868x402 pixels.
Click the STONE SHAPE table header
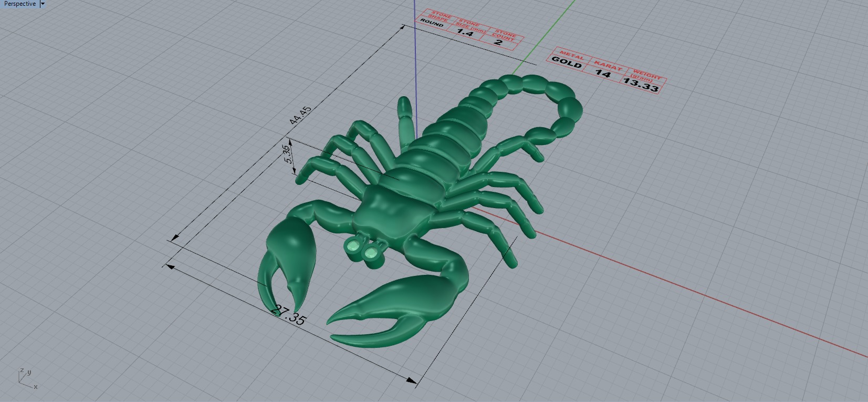(x=440, y=15)
